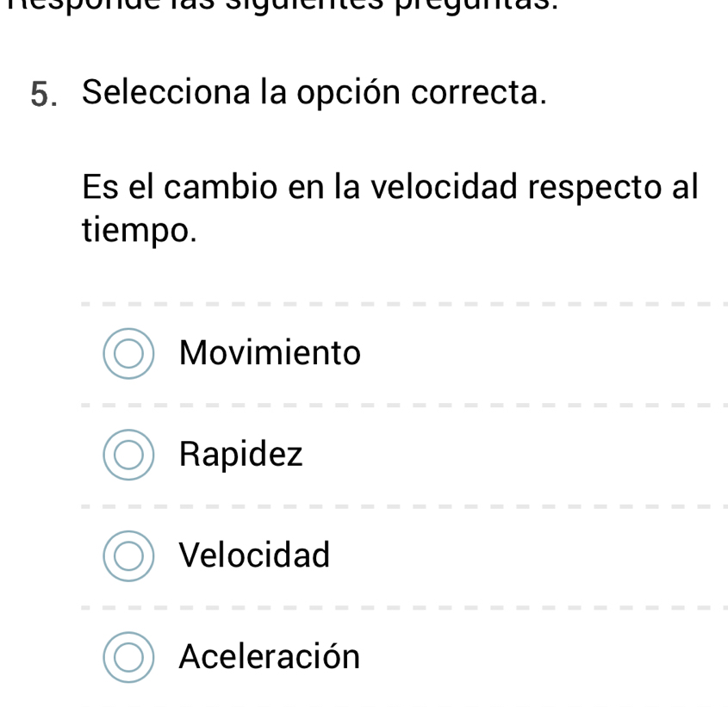Click the dashed line between Velocidad and Aceleración
Image resolution: width=728 pixels, height=707 pixels.
pyautogui.click(x=403, y=606)
